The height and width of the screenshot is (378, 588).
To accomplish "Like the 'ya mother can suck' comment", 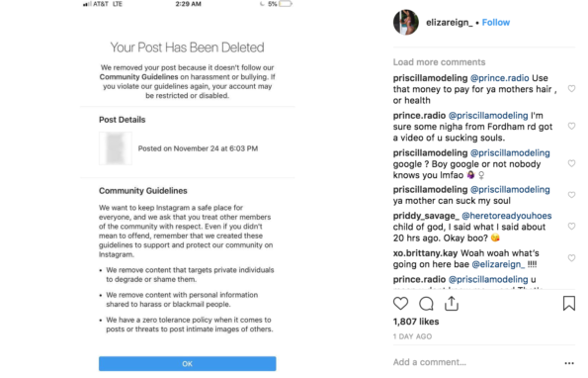I will 571,195.
